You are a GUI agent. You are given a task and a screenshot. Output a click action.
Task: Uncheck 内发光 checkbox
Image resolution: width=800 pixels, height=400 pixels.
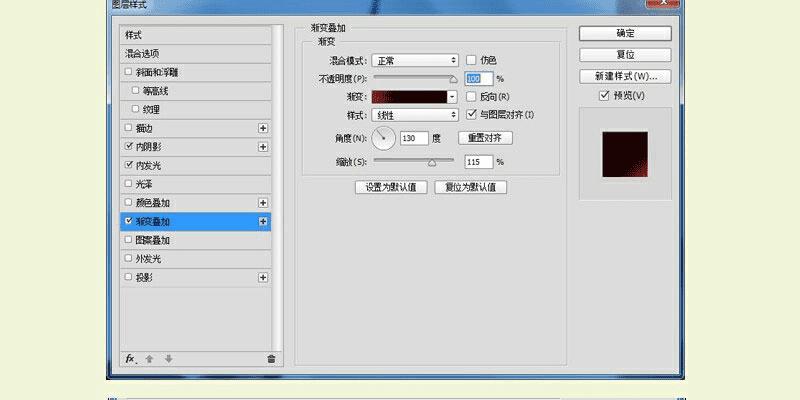coord(129,165)
